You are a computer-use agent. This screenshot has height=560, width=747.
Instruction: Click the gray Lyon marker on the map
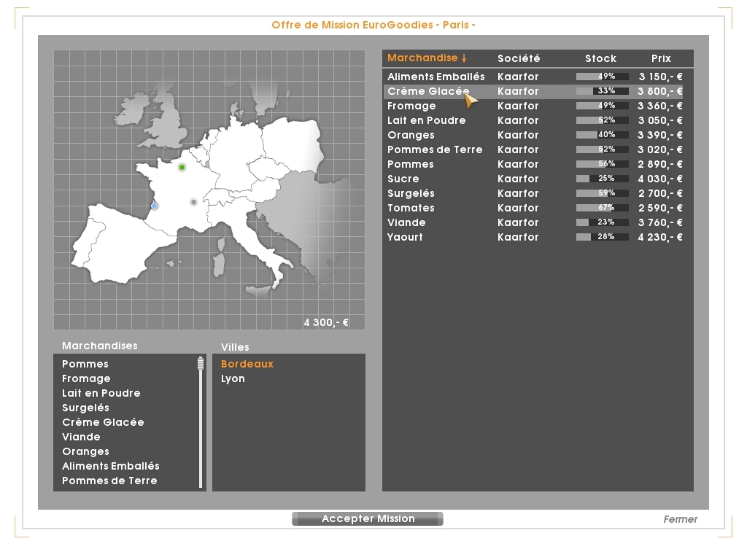tap(193, 202)
